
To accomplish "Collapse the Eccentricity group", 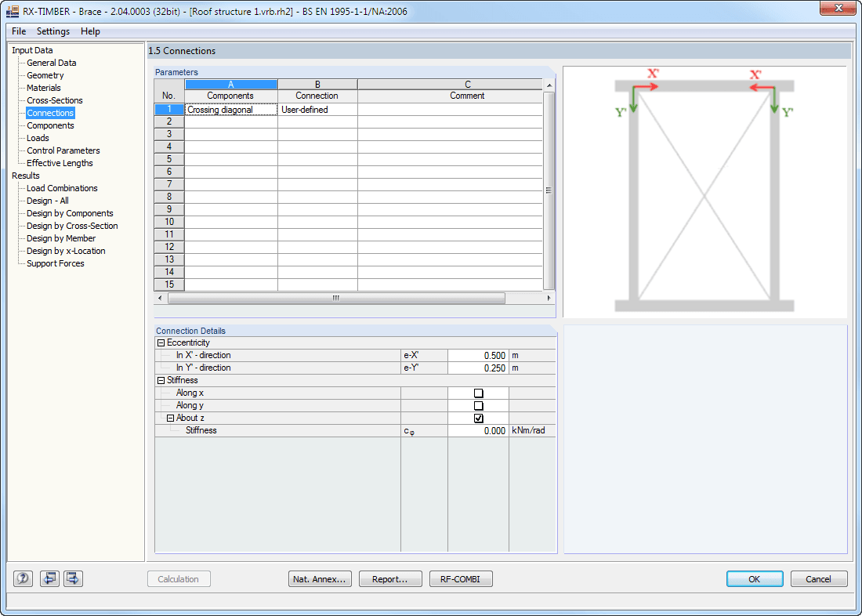I will 161,342.
